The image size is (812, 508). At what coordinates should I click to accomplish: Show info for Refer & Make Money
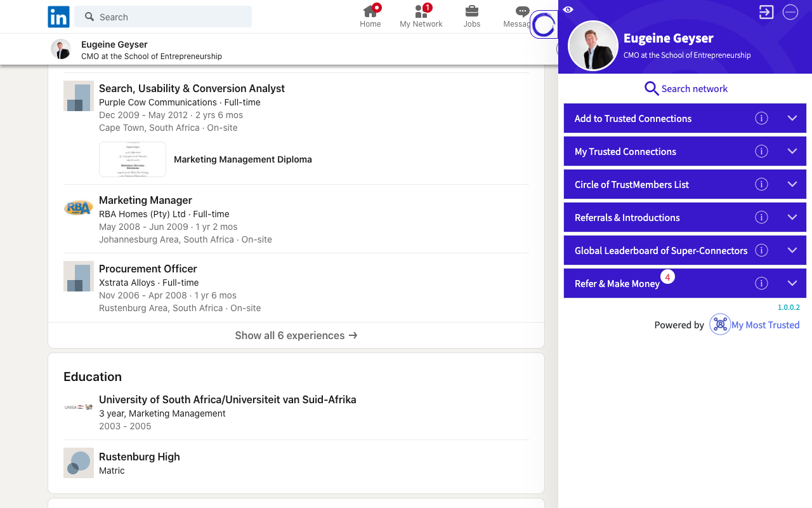tap(762, 283)
